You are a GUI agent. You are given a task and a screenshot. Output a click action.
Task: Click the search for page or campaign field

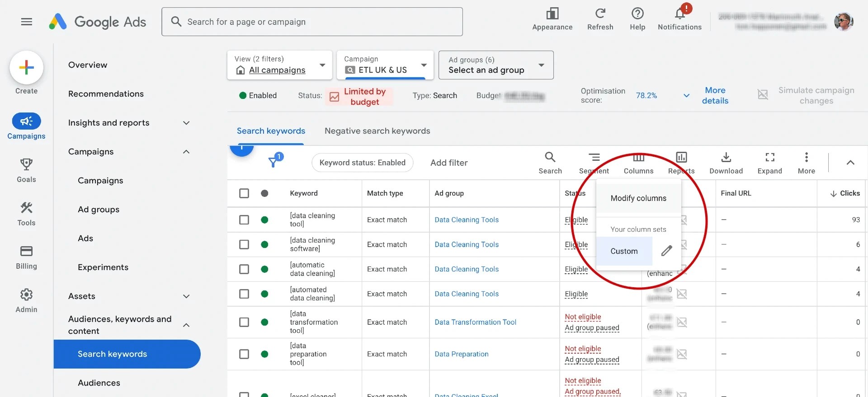pos(312,22)
